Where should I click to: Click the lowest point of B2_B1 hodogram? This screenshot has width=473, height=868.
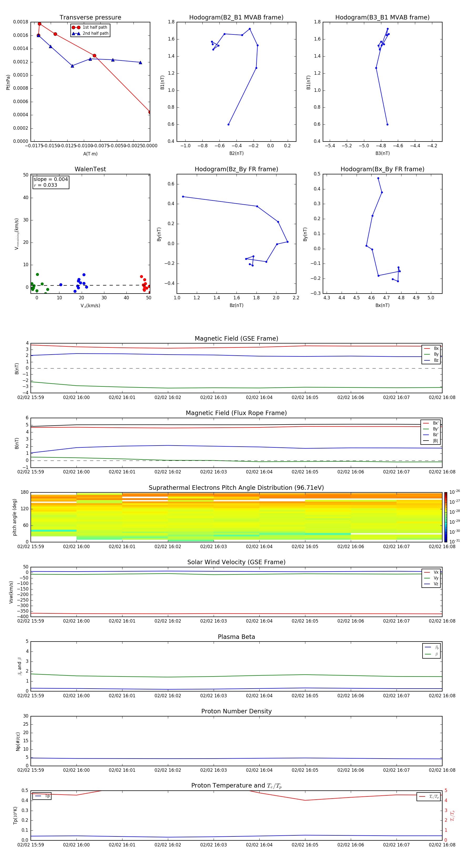click(x=228, y=124)
